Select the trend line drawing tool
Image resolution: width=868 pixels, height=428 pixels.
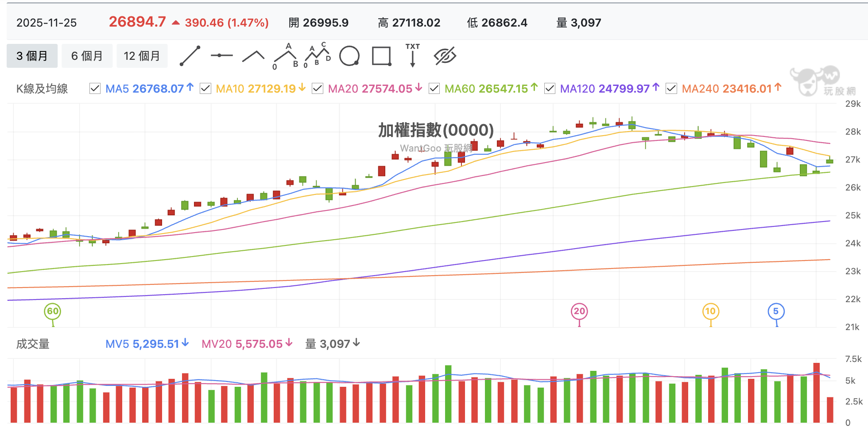[190, 56]
